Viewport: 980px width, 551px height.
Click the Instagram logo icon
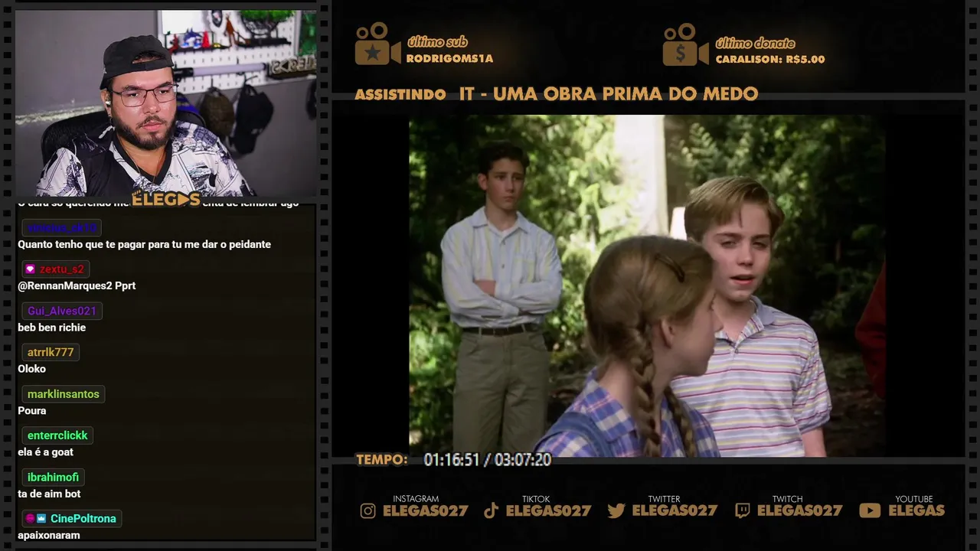click(x=368, y=511)
